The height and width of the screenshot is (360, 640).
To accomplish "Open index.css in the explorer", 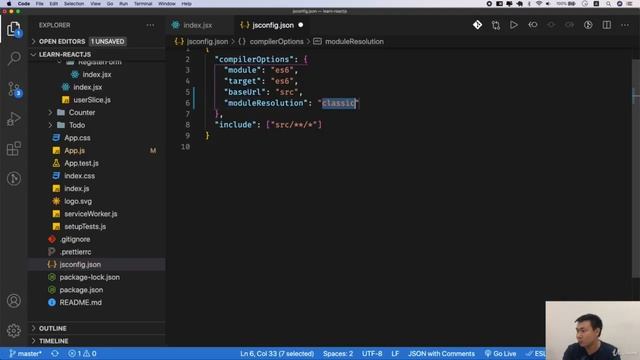I will click(80, 176).
